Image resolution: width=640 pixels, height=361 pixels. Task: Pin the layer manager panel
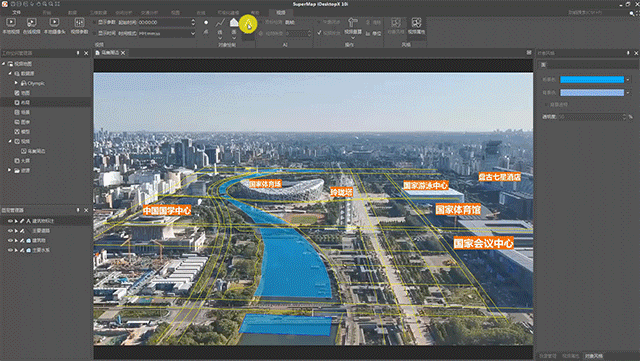point(78,210)
